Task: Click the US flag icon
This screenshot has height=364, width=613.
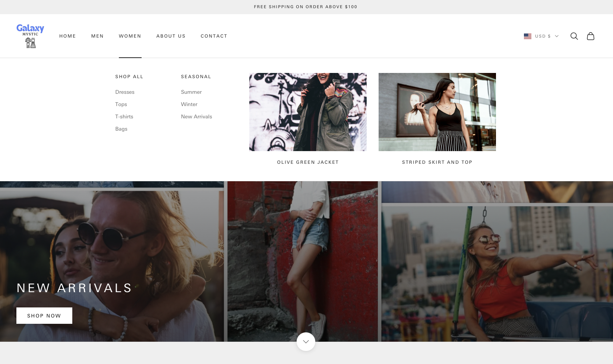Action: [x=527, y=36]
